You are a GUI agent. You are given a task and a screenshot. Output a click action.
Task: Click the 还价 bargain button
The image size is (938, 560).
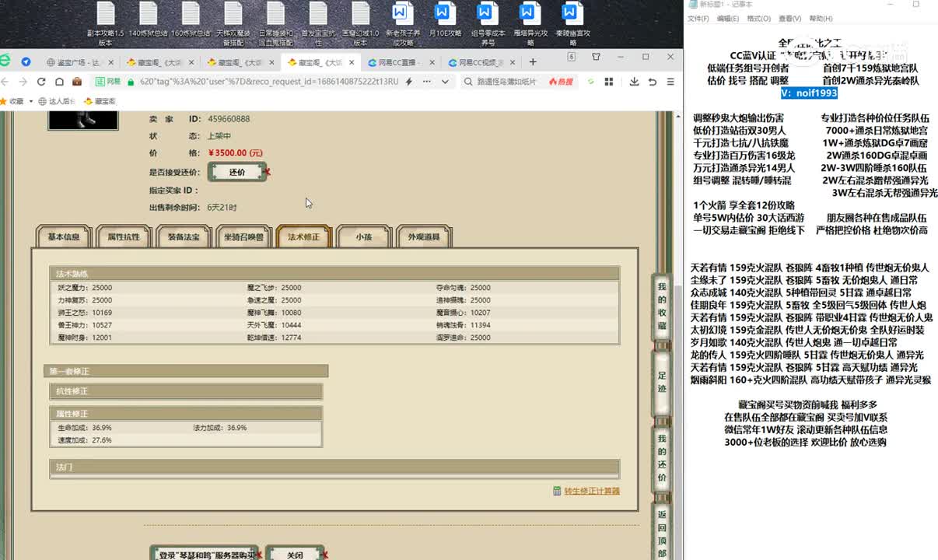point(237,172)
